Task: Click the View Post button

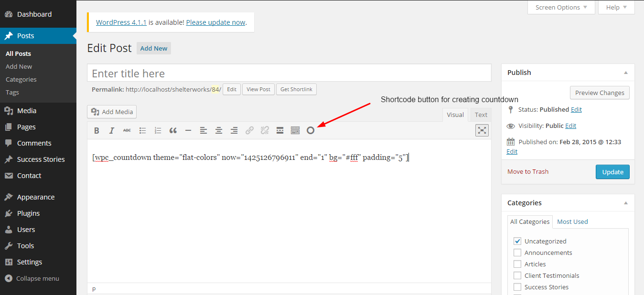Action: click(x=258, y=89)
